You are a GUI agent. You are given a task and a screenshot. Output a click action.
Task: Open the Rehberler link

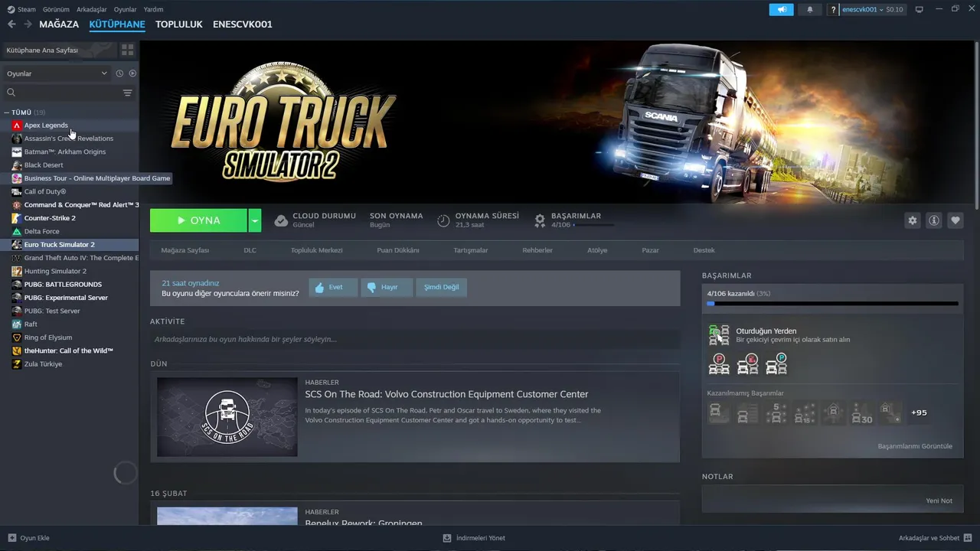coord(537,250)
